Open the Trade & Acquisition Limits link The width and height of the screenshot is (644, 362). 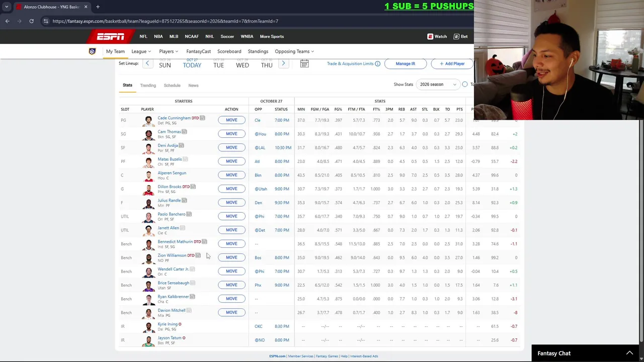(x=350, y=64)
